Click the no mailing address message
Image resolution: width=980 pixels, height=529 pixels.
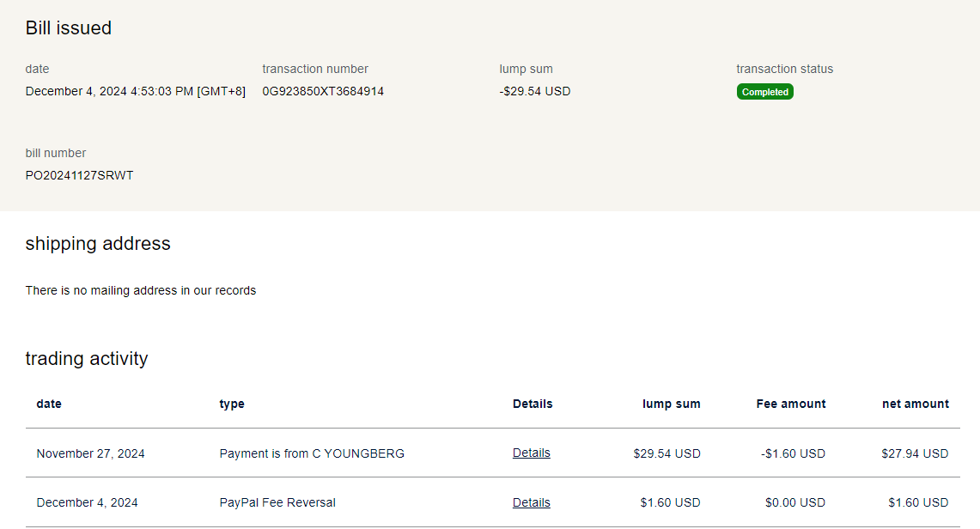click(x=141, y=290)
